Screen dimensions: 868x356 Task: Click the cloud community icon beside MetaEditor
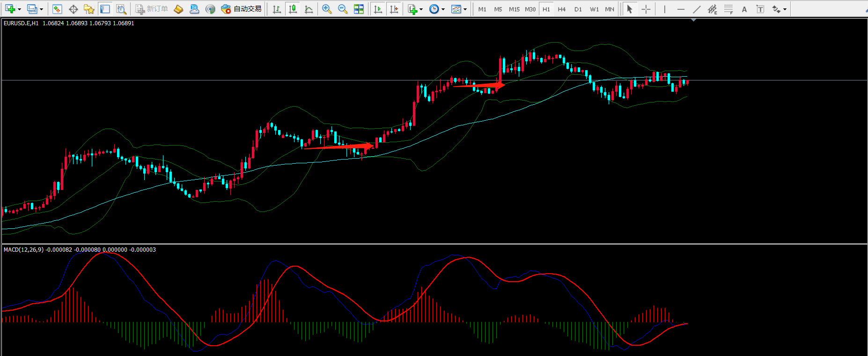pos(194,9)
